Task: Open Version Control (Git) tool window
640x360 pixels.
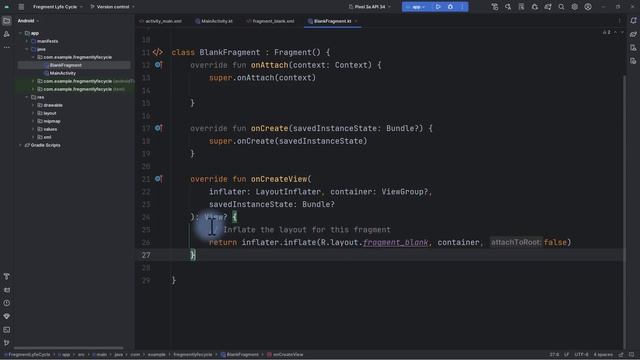Action: [x=7, y=343]
